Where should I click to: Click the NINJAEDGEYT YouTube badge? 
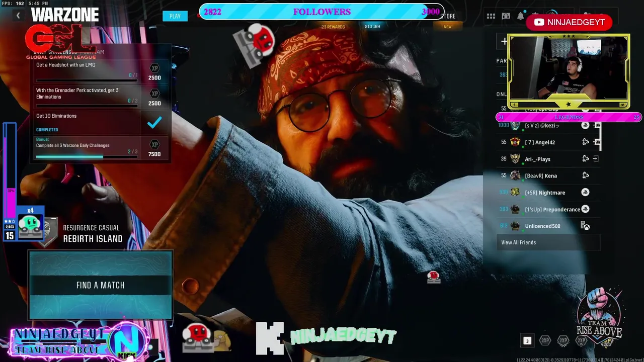tap(569, 22)
